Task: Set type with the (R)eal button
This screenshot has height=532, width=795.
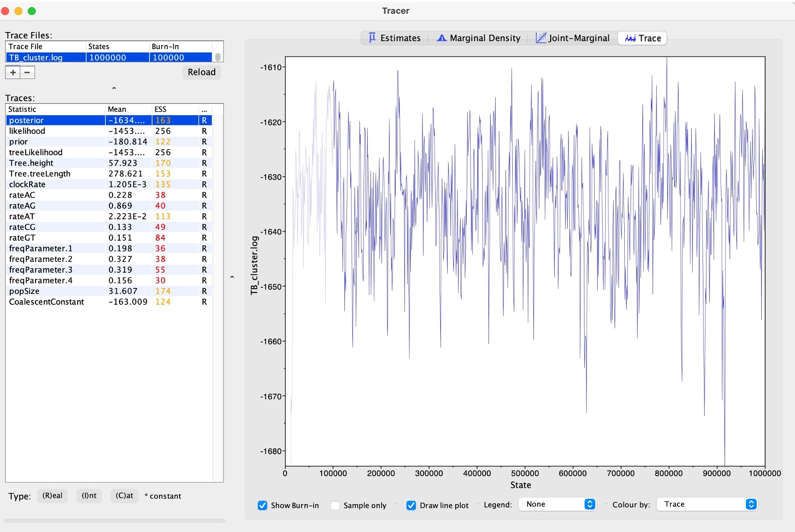Action: coord(52,496)
